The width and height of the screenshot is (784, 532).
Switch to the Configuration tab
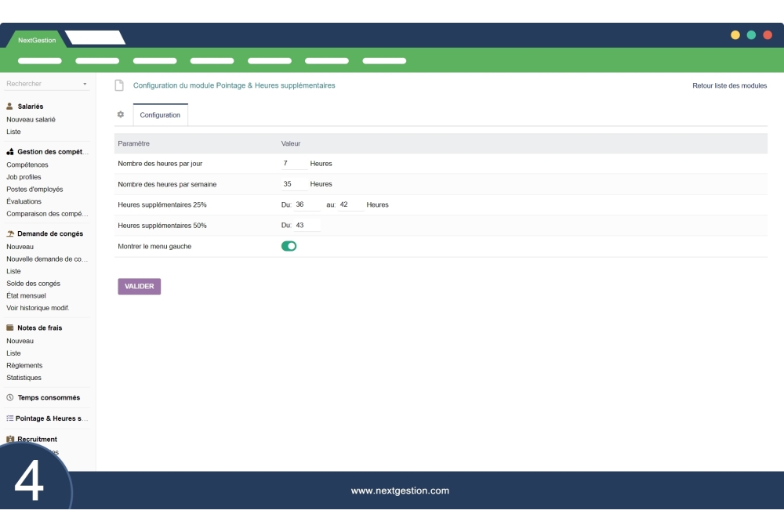[x=160, y=114]
